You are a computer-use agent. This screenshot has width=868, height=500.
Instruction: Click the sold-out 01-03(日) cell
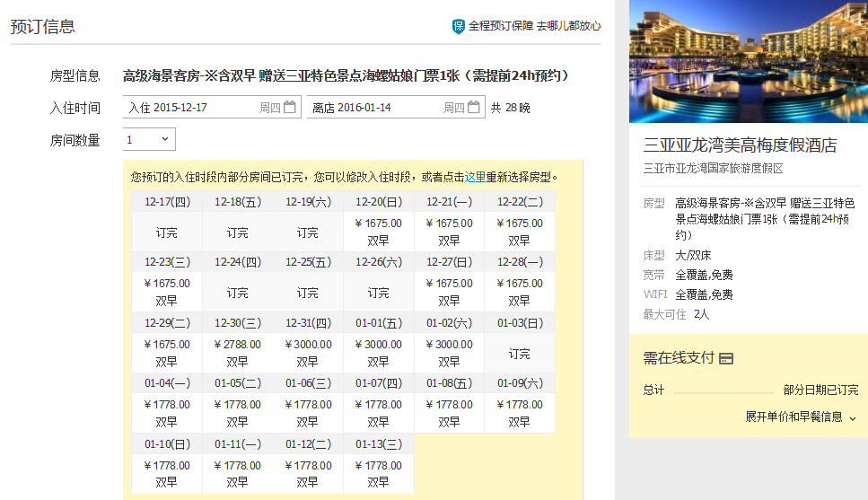520,354
